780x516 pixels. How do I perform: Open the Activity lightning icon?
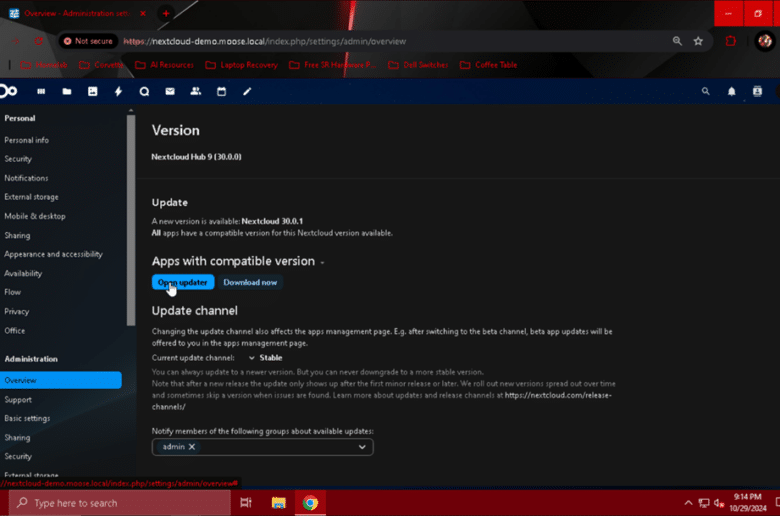pos(118,92)
